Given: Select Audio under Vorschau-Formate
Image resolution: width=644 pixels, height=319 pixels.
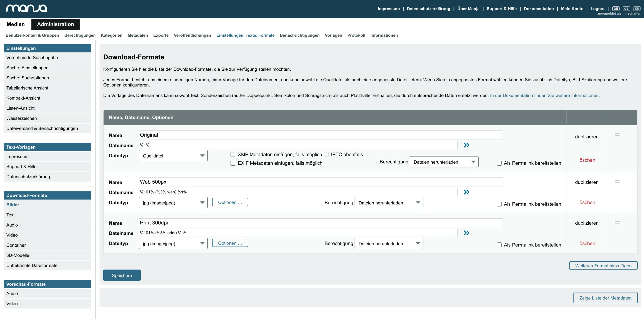Looking at the screenshot, I should (x=48, y=293).
